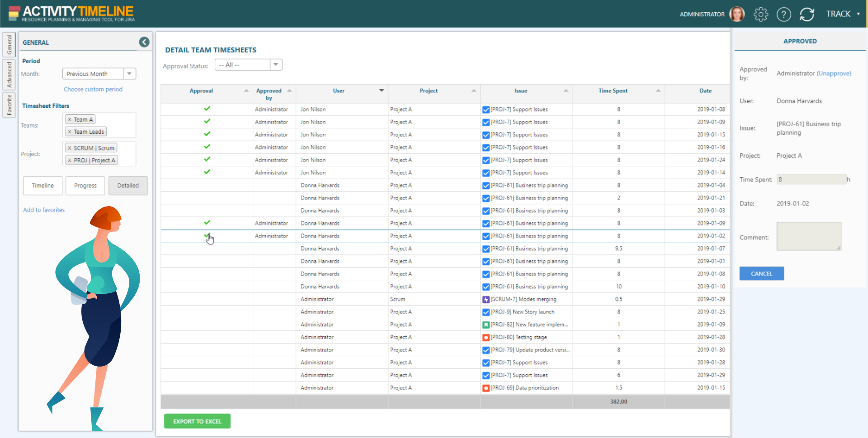Click the 382.00 total time cell

618,402
